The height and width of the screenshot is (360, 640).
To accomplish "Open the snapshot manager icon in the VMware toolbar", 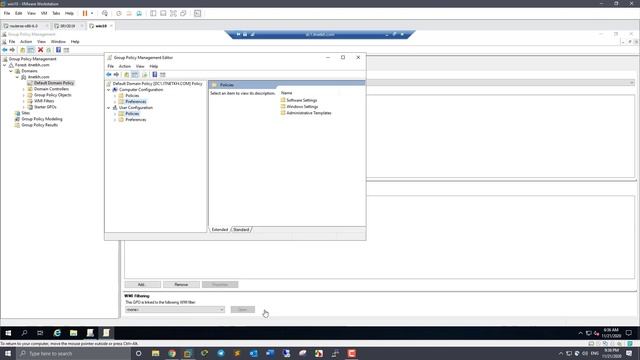I will coord(139,13).
